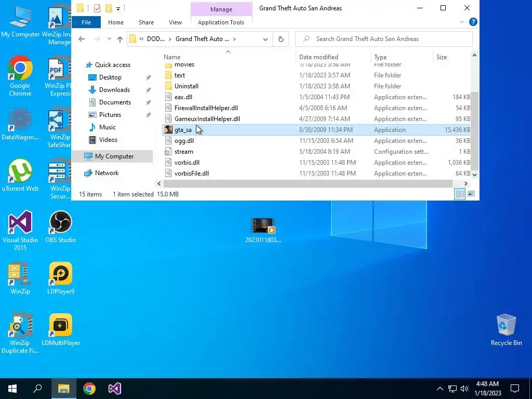Open Documents in navigation pane
The image size is (532, 399).
click(115, 102)
